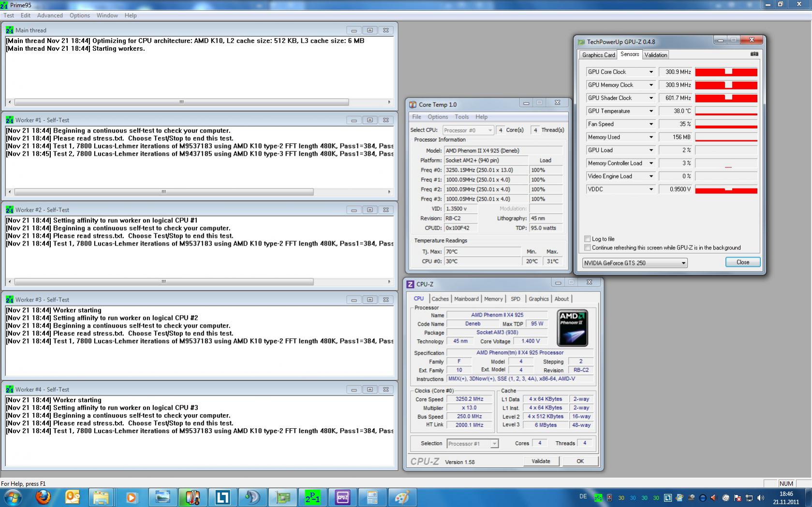Click the Core Temp title bar icon
This screenshot has height=507, width=812.
pos(413,104)
